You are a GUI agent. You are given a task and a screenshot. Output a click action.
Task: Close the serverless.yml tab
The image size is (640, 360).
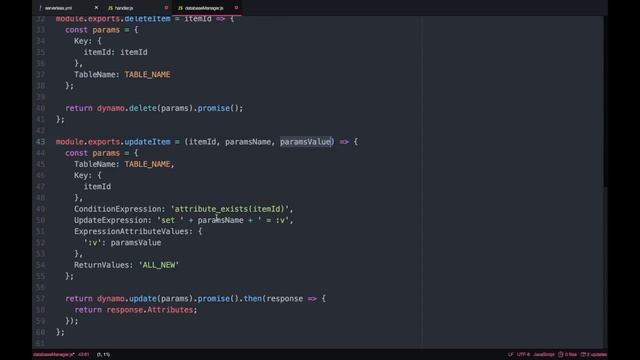(96, 8)
